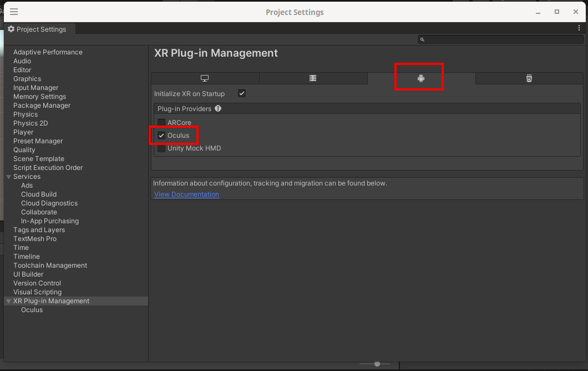Switch to the WebGL HTML5 platform tab
This screenshot has height=371, width=588.
click(x=529, y=78)
